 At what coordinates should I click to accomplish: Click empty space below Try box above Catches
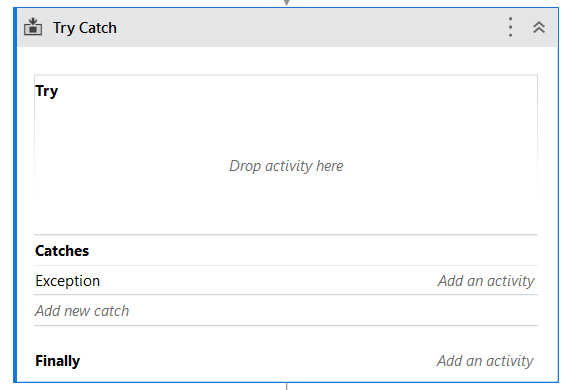[x=286, y=214]
